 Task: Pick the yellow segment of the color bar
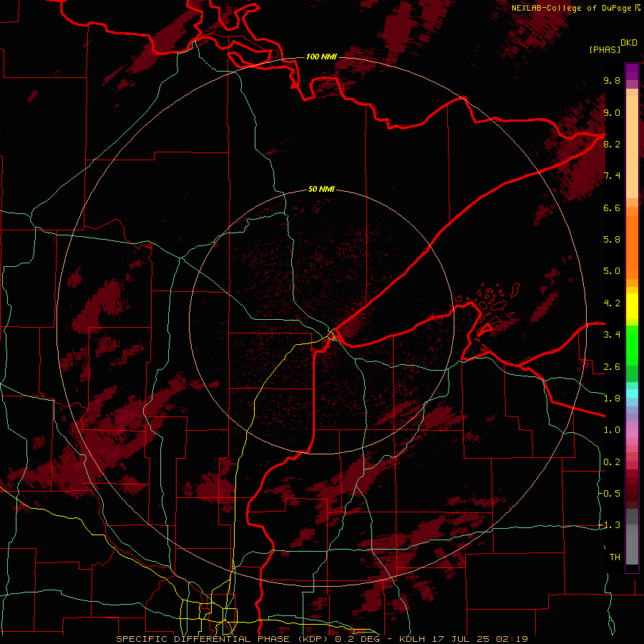(x=632, y=306)
